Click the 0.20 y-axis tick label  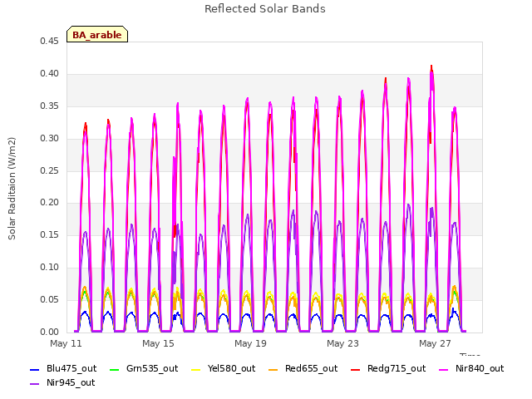[x=50, y=203]
